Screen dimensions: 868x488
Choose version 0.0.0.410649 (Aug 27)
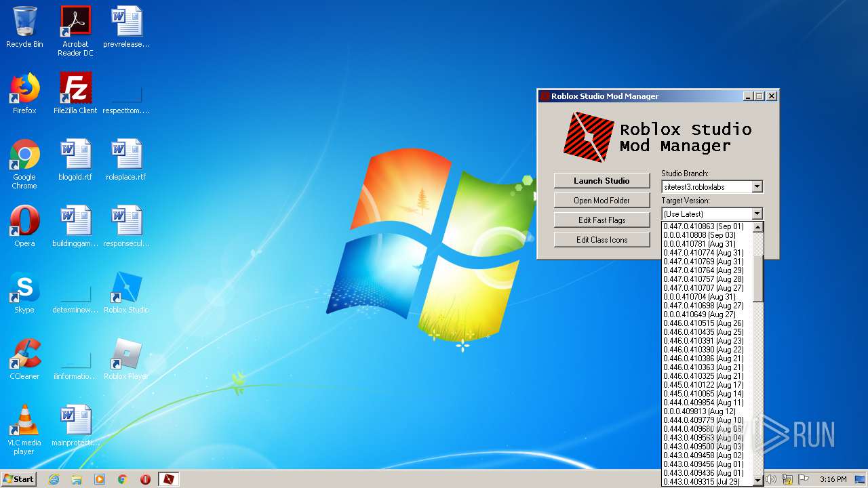coord(707,314)
